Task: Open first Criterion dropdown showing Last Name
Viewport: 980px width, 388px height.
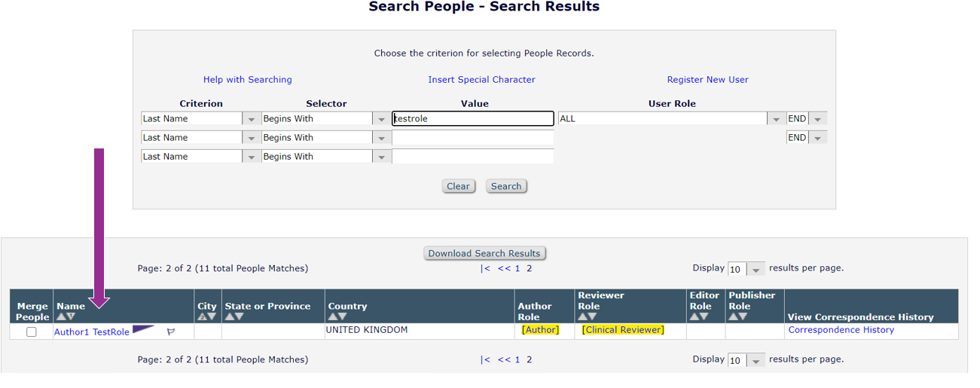Action: 252,119
